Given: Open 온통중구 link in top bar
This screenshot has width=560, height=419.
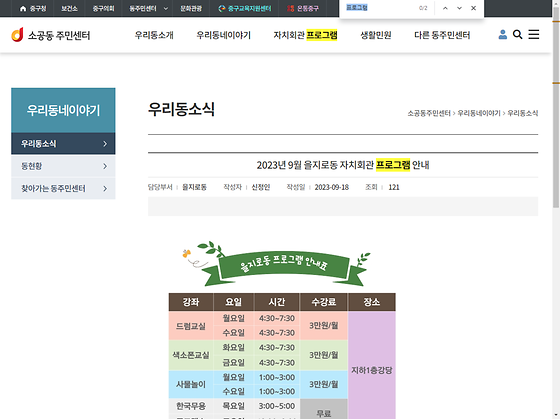Looking at the screenshot, I should [303, 9].
